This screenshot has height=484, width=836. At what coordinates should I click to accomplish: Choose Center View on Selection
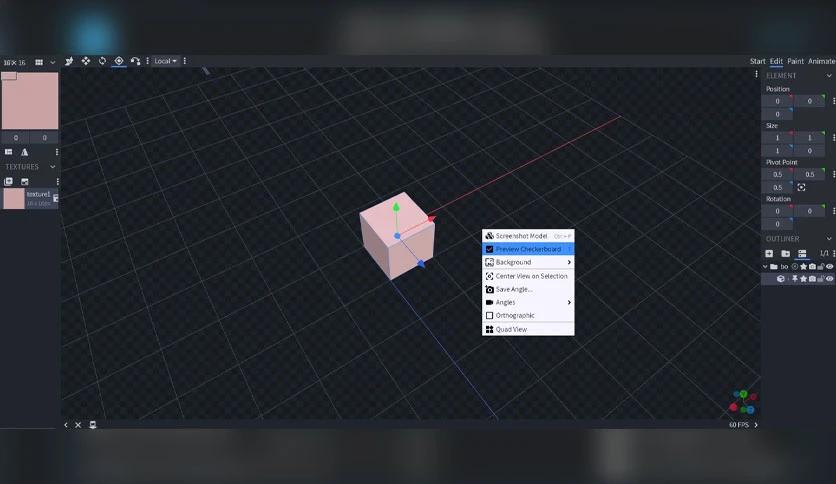pos(528,276)
